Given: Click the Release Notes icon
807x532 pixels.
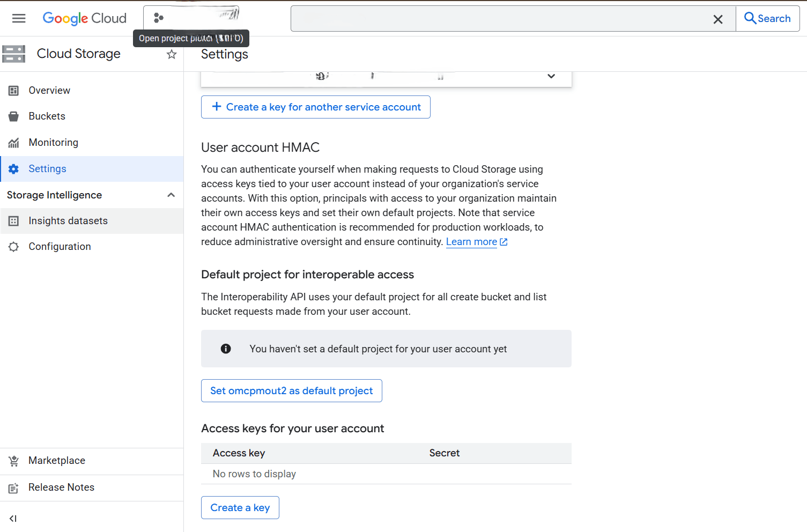Looking at the screenshot, I should [13, 487].
